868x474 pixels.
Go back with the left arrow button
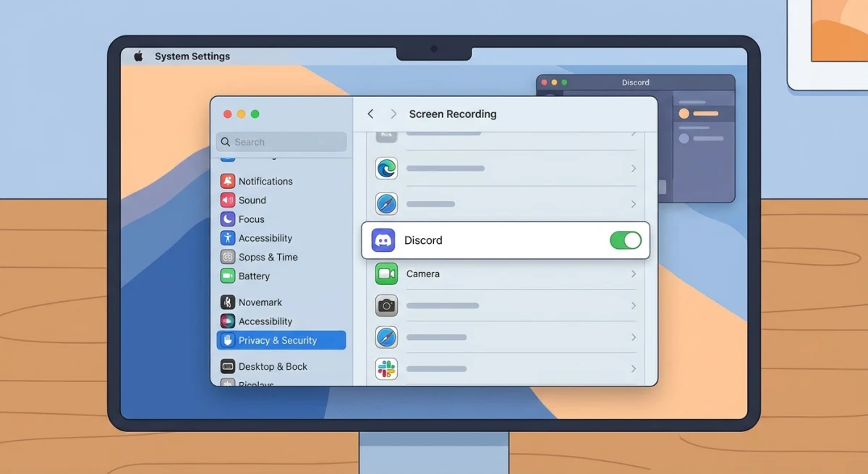tap(370, 114)
